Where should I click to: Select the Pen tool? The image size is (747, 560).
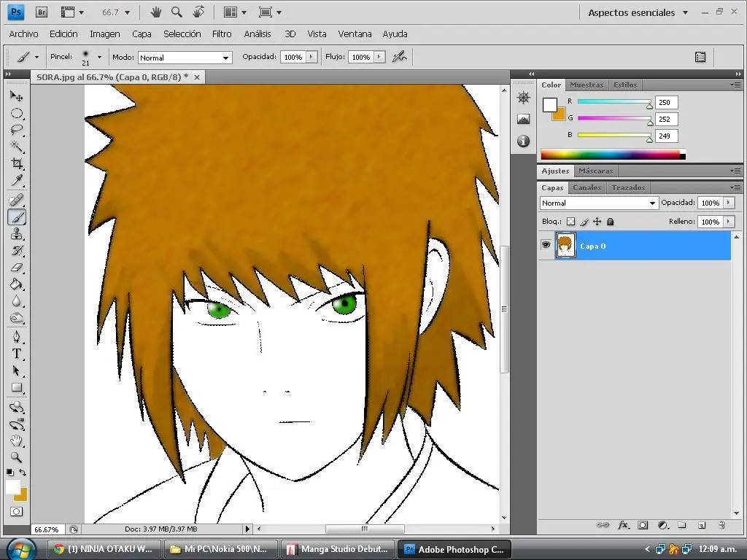coord(17,337)
